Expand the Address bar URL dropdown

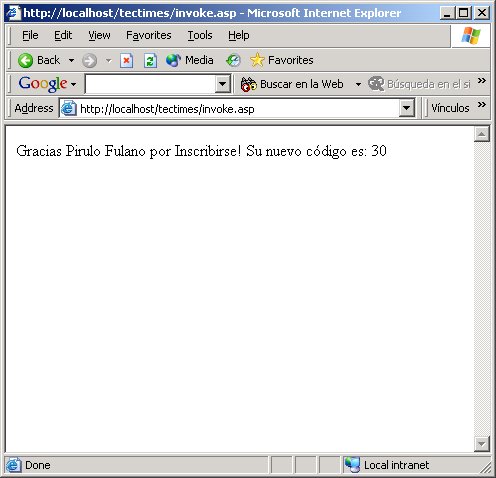pos(406,108)
